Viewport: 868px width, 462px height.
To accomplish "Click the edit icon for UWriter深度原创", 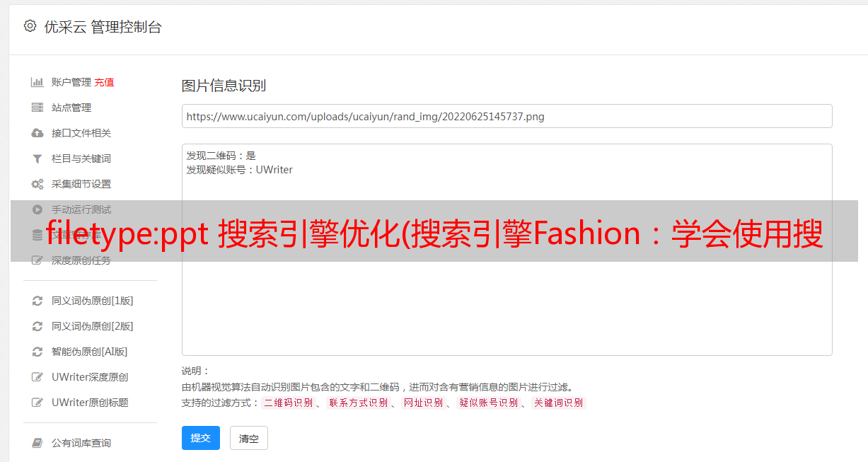I will pos(37,377).
